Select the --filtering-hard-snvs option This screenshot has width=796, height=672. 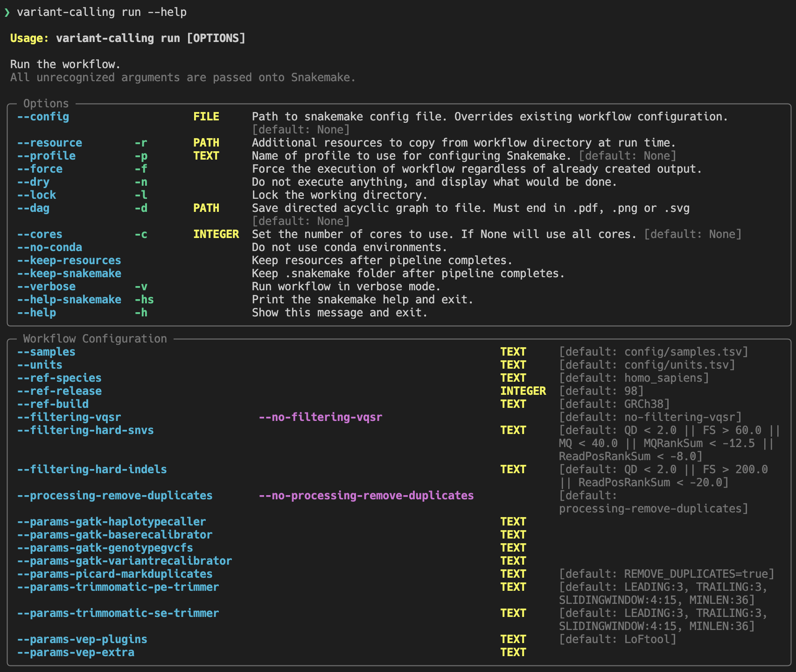[x=85, y=430]
